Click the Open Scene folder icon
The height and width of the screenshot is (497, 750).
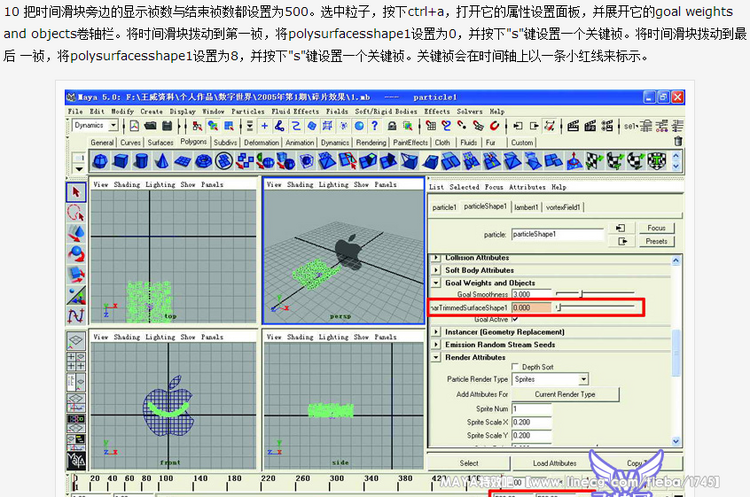click(x=151, y=126)
